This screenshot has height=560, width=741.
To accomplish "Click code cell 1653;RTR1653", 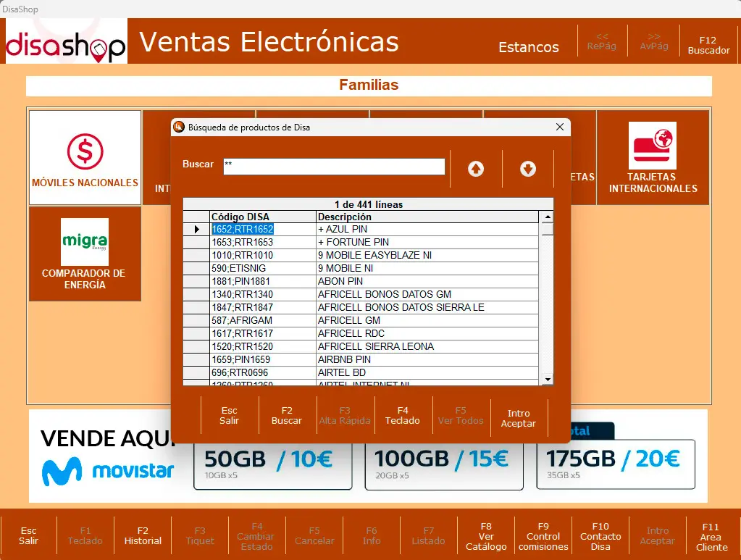I will tap(263, 243).
